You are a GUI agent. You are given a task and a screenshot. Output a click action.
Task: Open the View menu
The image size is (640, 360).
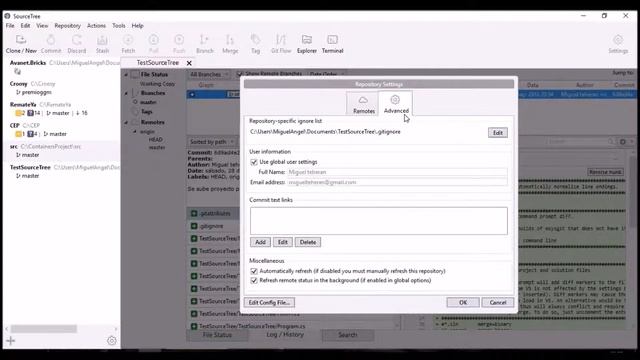coord(42,25)
